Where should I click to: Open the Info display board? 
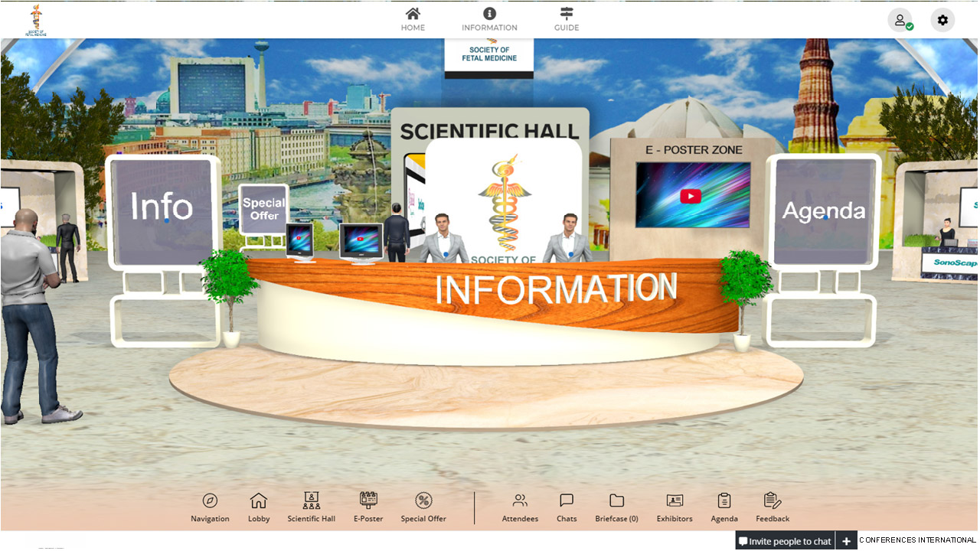(162, 212)
